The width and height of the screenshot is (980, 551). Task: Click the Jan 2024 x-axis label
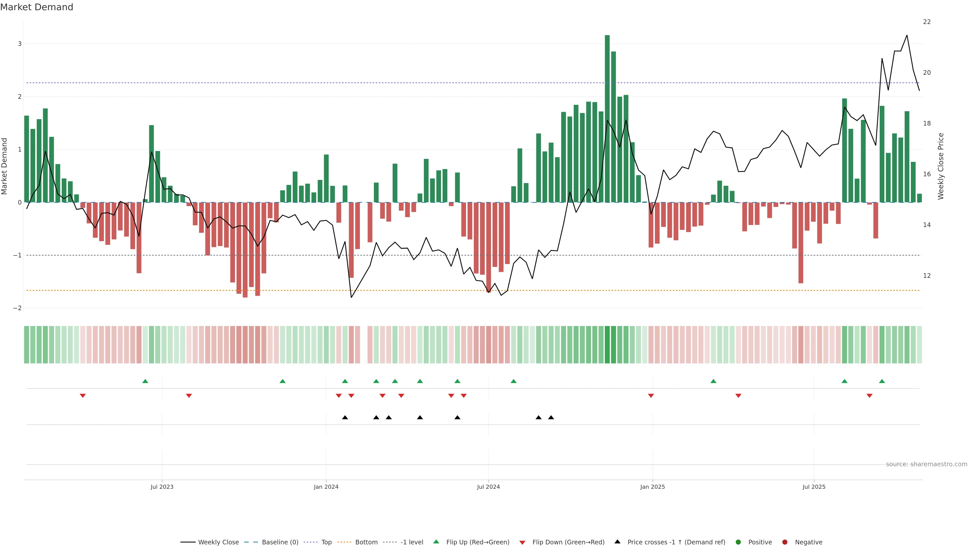(326, 487)
